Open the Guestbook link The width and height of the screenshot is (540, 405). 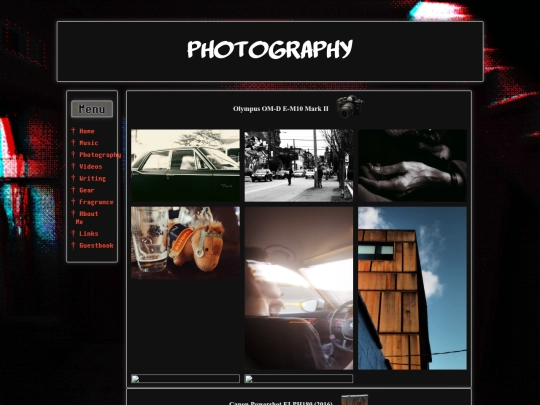click(96, 245)
